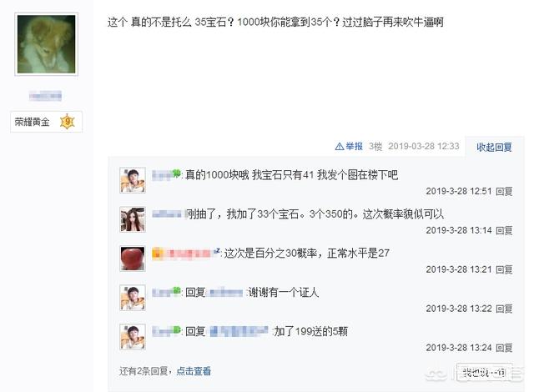Open the apple avatar commenter's profile
Image resolution: width=534 pixels, height=392 pixels.
coord(133,259)
